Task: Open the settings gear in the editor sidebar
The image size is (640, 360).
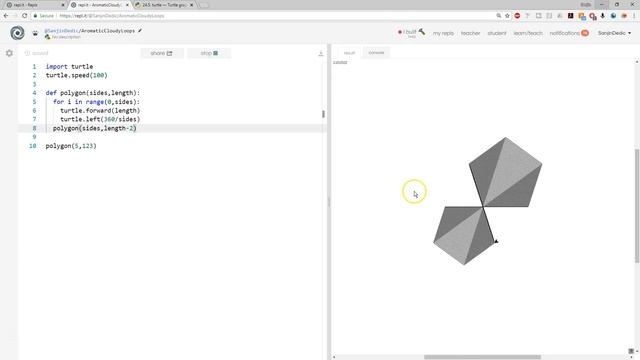Action: point(9,53)
